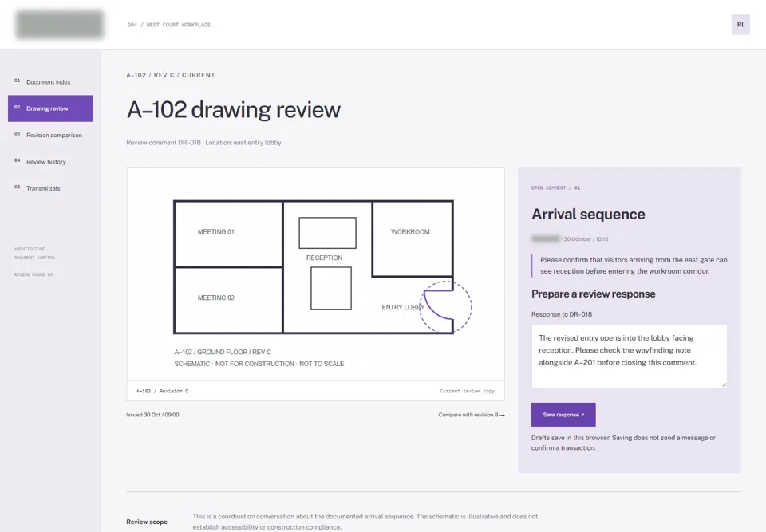Click 'Prepare a review response' heading
The width and height of the screenshot is (766, 532).
tap(594, 294)
